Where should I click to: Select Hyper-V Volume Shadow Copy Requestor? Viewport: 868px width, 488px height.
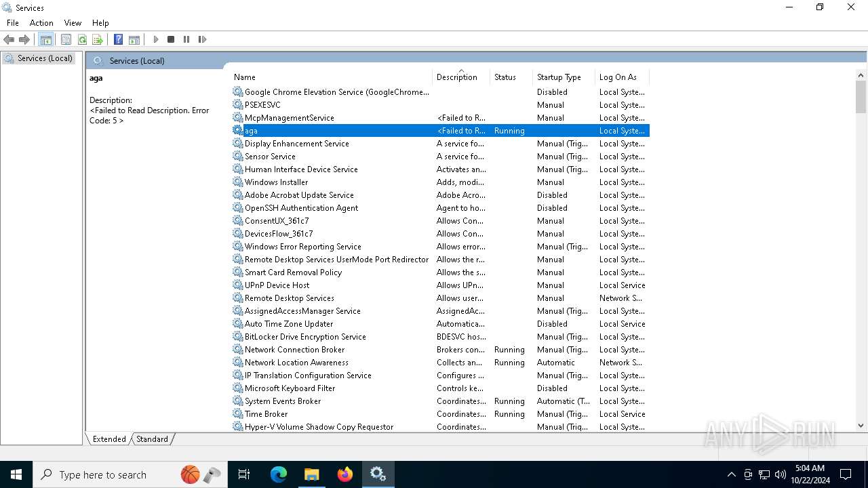(440, 427)
